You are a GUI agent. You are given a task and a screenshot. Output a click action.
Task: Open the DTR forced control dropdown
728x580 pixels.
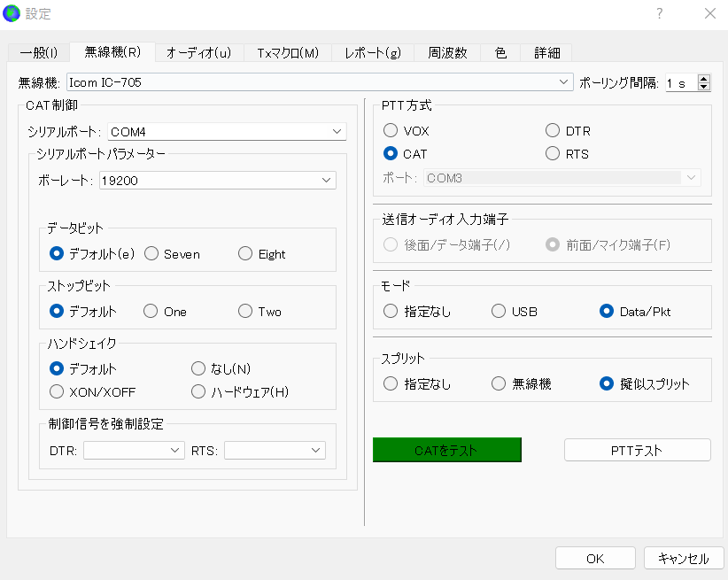coord(134,451)
